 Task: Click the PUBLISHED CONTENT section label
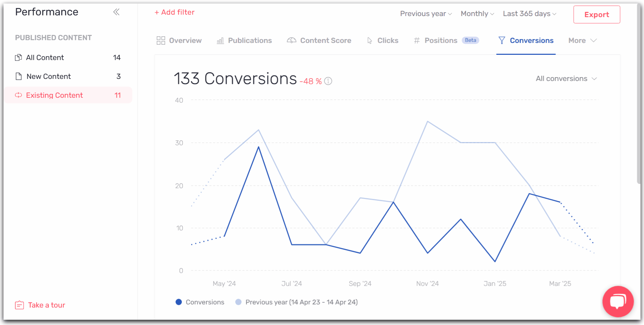[53, 38]
